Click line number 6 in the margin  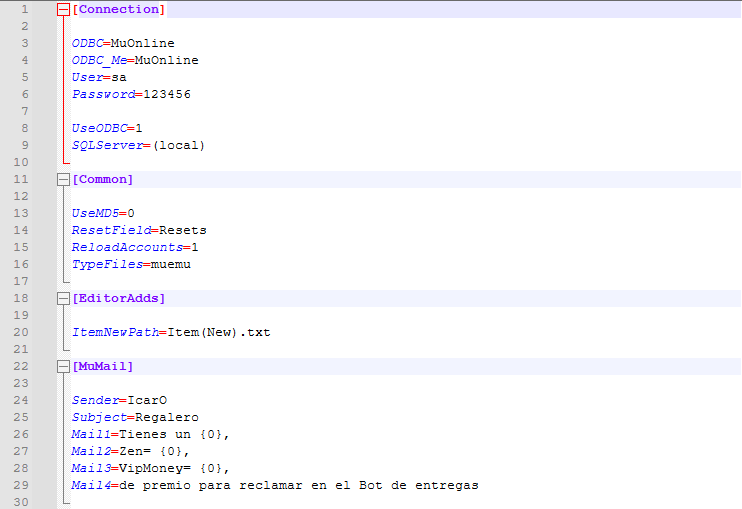coord(24,94)
